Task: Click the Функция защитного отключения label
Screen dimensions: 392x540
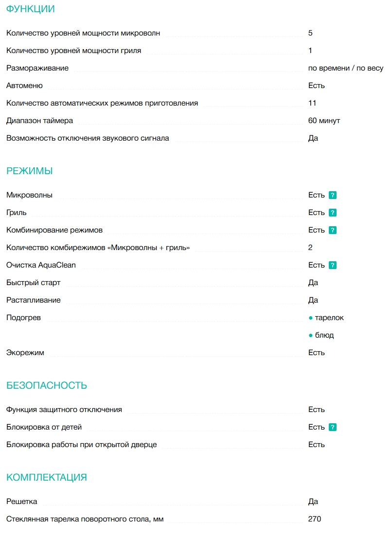Action: 64,410
